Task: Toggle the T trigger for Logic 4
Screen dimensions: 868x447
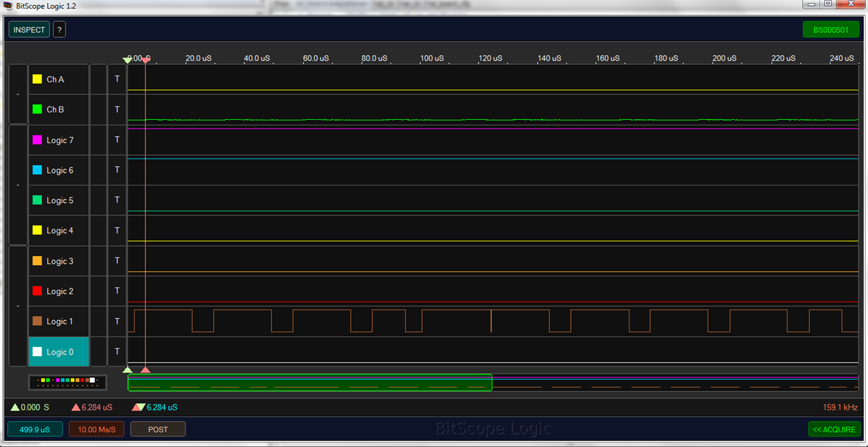Action: click(x=117, y=231)
